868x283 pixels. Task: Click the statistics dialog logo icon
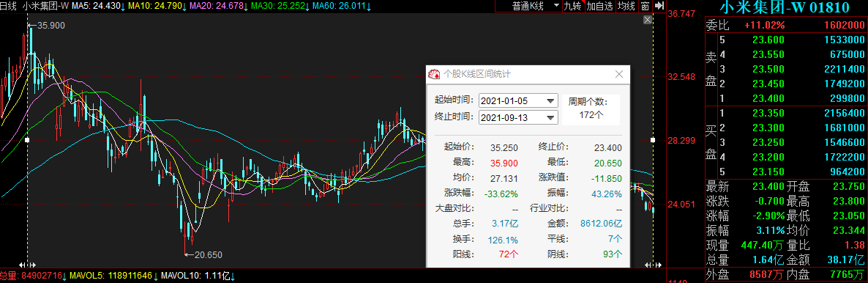point(435,74)
